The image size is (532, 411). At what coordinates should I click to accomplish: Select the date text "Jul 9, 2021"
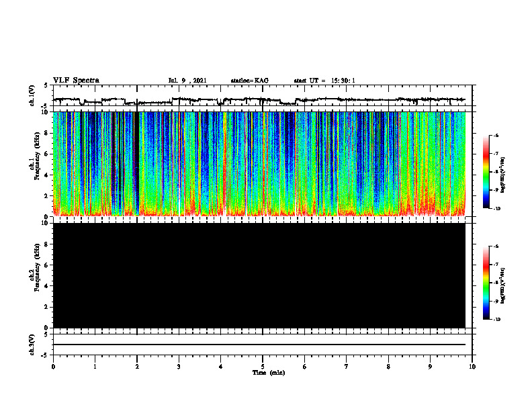187,81
